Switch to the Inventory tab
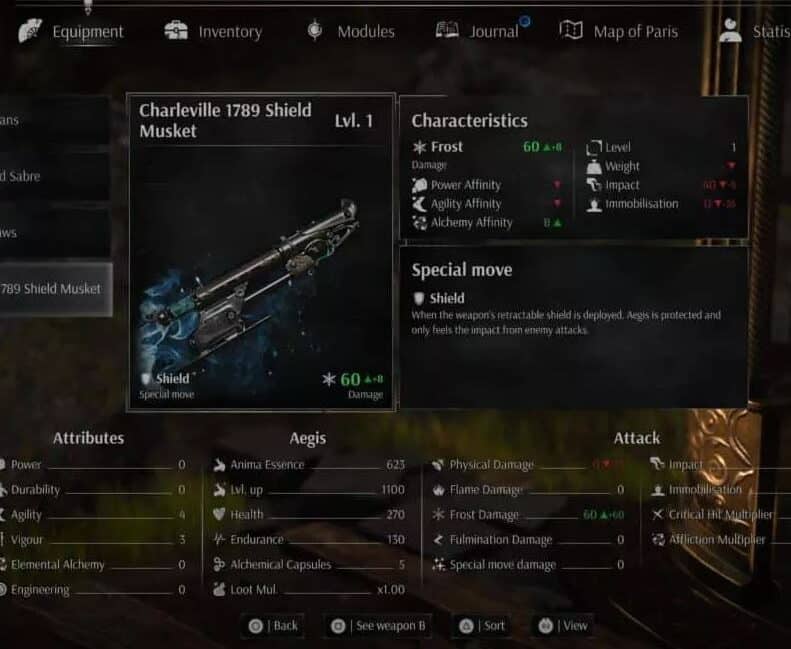791x649 pixels. pyautogui.click(x=213, y=31)
